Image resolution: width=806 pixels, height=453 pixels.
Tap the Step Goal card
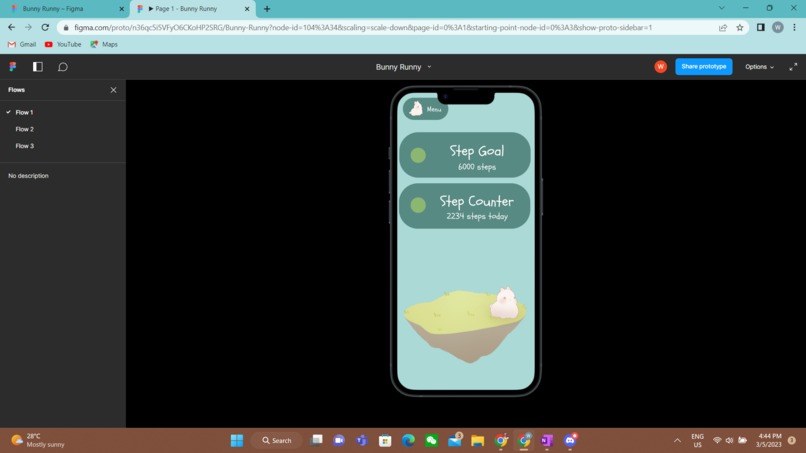click(465, 155)
